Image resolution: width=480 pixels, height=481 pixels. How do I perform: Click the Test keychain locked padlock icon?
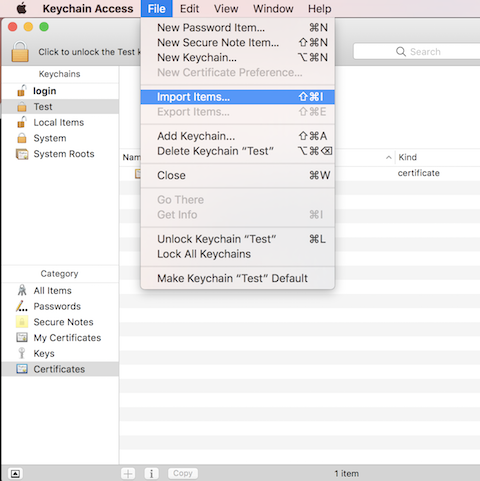pos(22,107)
